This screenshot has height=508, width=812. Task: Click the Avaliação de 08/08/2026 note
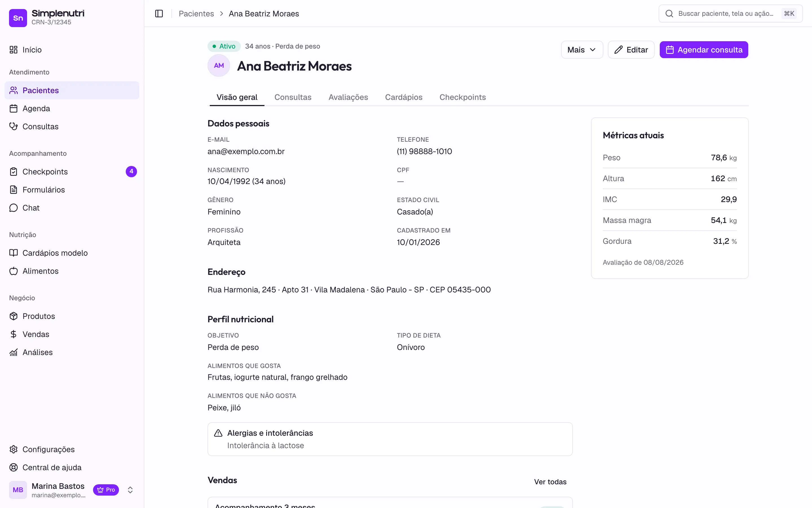point(643,262)
